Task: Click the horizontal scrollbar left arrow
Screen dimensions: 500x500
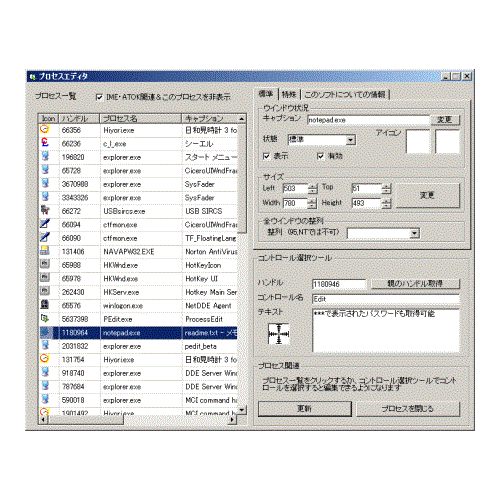Action: tap(43, 420)
